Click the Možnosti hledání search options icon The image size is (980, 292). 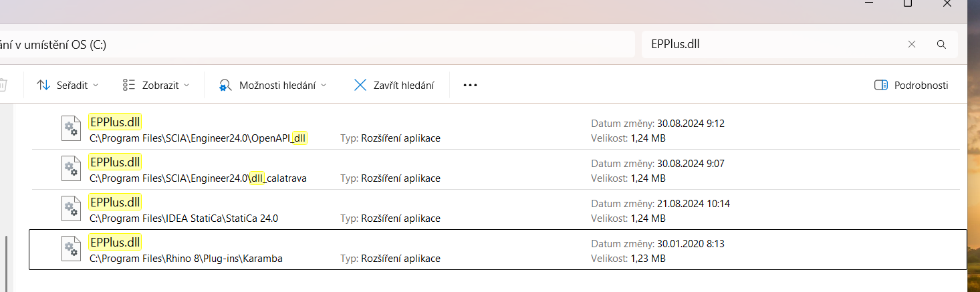(225, 85)
